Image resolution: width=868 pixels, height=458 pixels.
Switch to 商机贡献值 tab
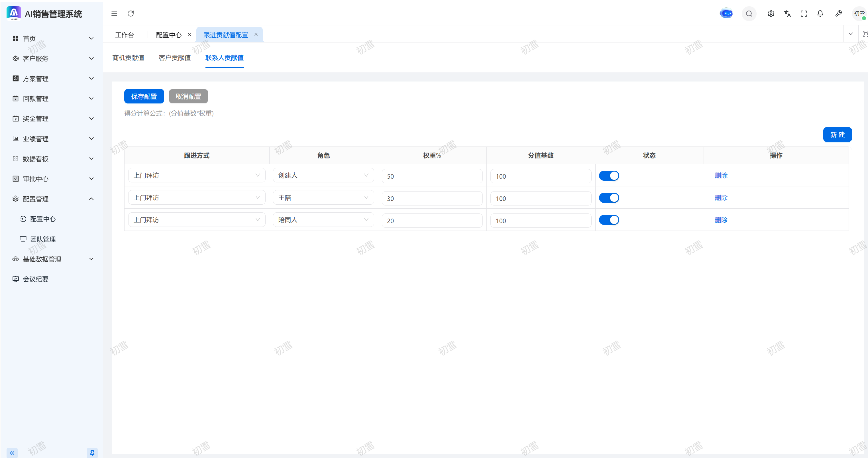tap(128, 58)
